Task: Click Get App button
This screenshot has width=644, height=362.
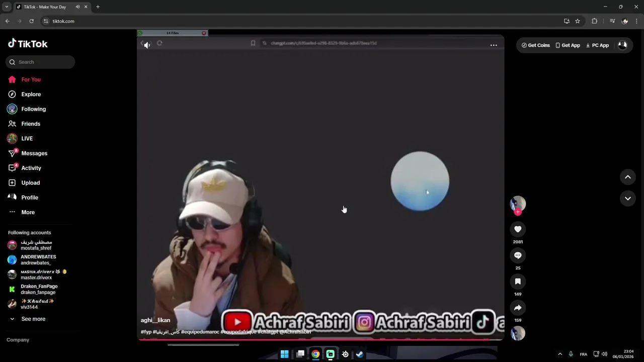Action: tap(568, 45)
